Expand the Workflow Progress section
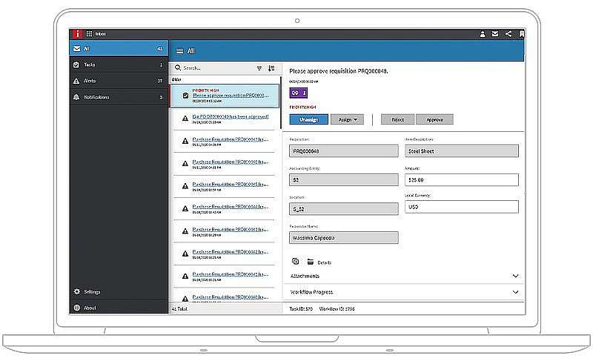 click(x=515, y=292)
